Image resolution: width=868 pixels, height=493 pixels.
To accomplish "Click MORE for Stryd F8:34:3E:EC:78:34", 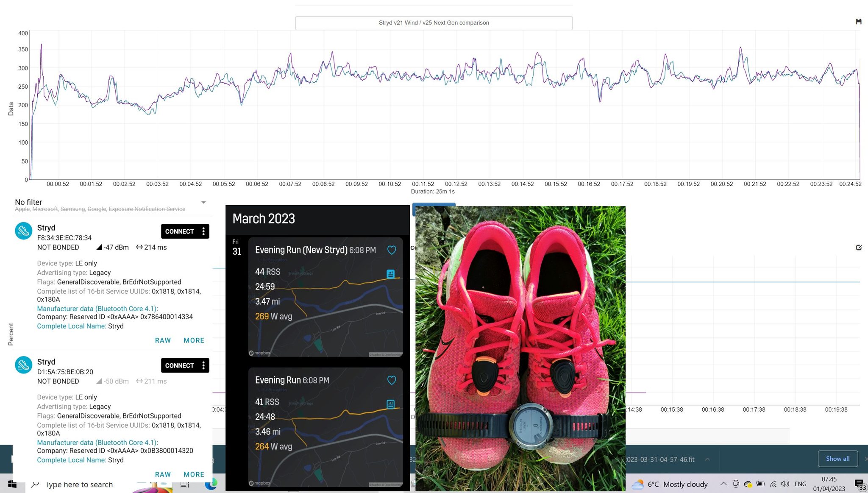I will coord(194,340).
